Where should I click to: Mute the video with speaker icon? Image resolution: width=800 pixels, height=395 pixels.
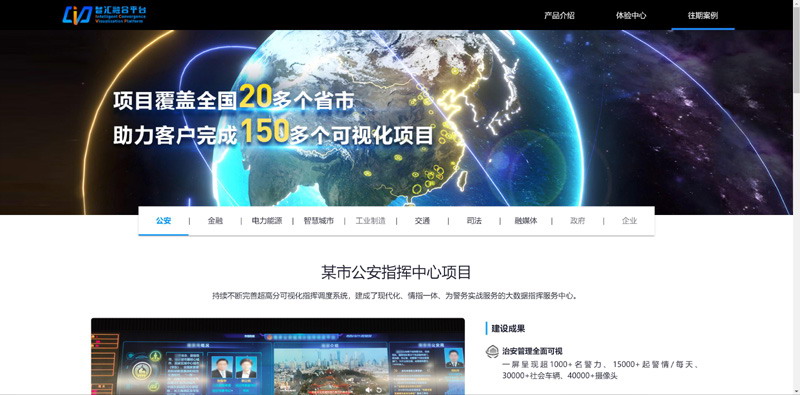coord(368,389)
